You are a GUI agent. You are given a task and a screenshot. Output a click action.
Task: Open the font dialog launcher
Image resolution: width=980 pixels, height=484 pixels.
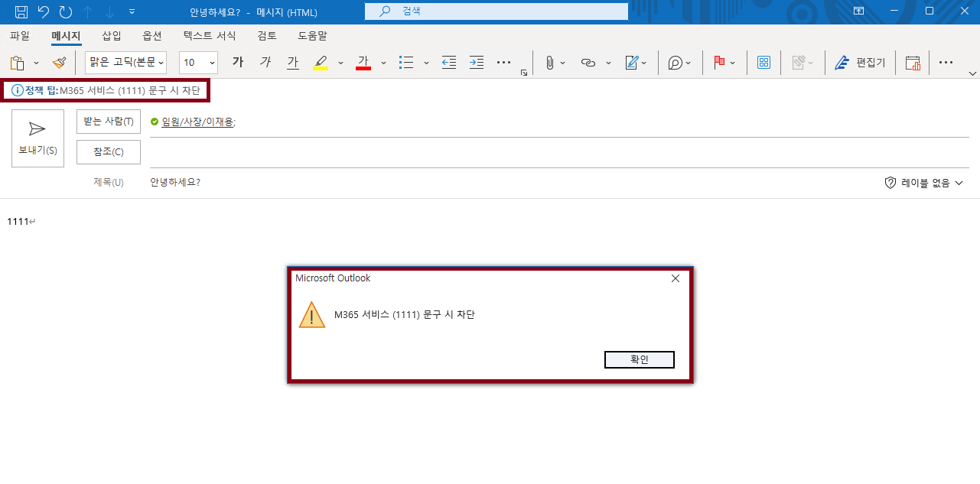pyautogui.click(x=524, y=73)
